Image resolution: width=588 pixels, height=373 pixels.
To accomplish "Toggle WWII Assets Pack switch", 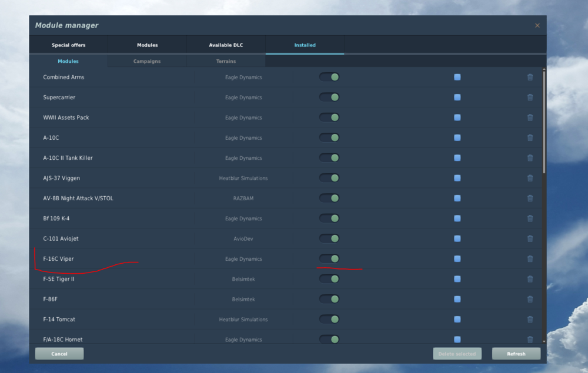I will click(329, 117).
